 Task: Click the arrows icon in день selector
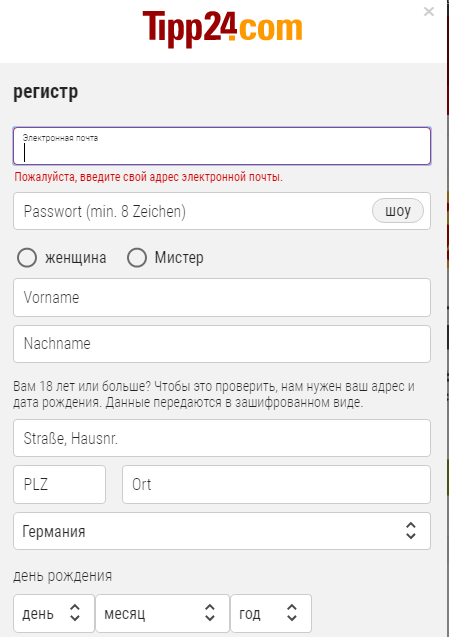(x=75, y=613)
